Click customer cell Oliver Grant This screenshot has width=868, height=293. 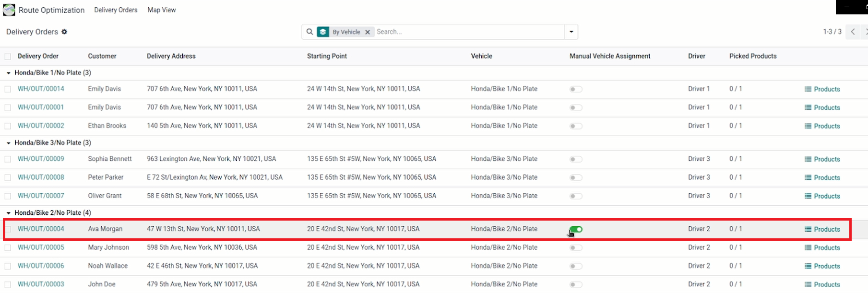[105, 196]
